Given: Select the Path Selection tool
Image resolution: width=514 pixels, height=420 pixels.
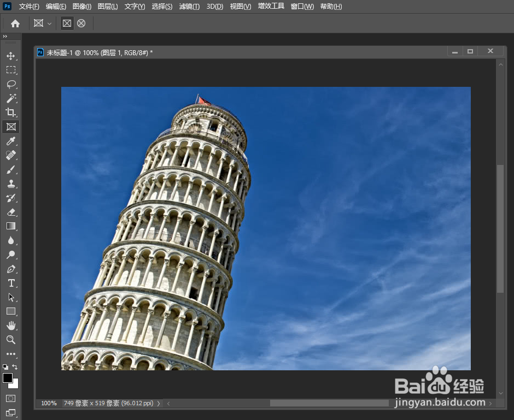Looking at the screenshot, I should [11, 297].
